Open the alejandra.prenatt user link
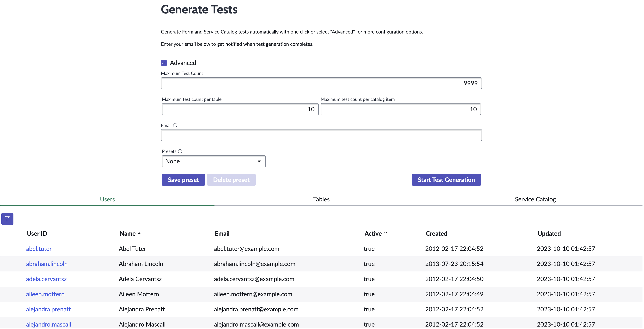The image size is (644, 329). click(48, 309)
